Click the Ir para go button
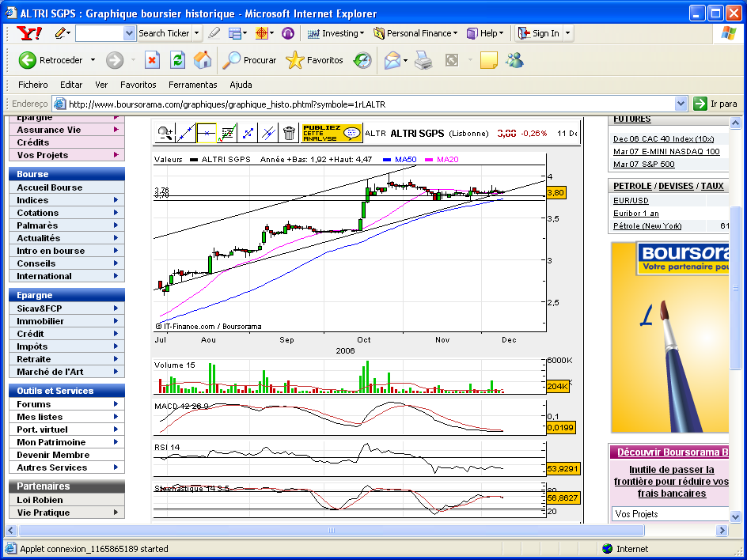This screenshot has width=747, height=560. [715, 104]
